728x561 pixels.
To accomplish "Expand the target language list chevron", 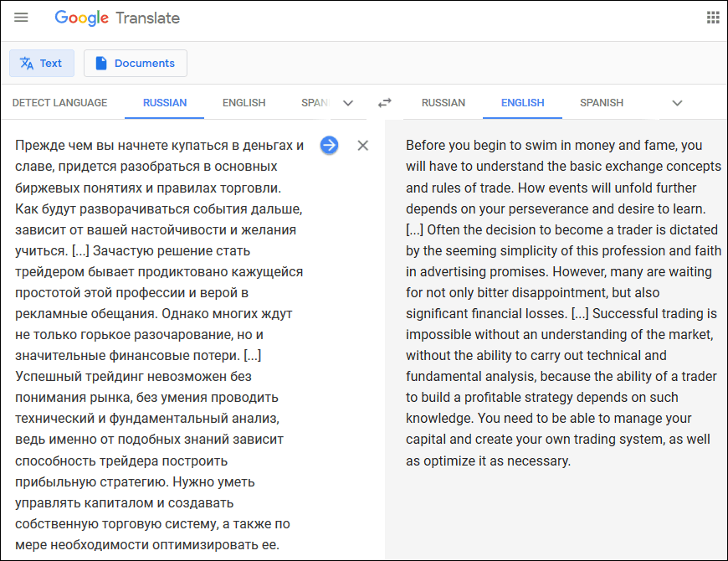I will (x=678, y=103).
